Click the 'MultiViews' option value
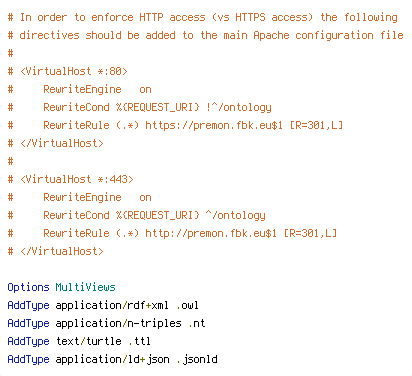This screenshot has height=376, width=412. 85,287
